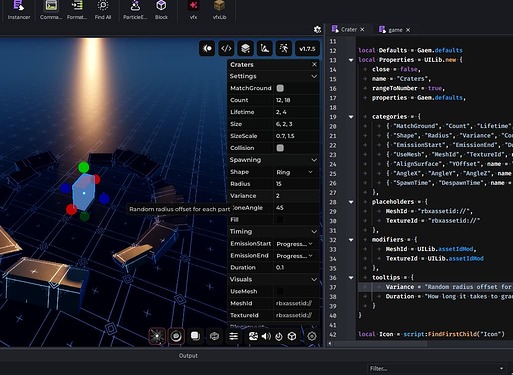This screenshot has height=375, width=513.
Task: Click the stacked layers icon
Action: 246,49
